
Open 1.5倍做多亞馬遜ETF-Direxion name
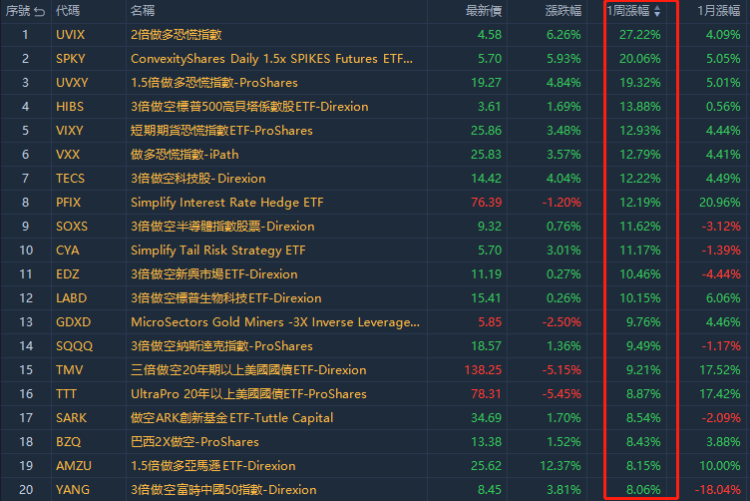213,466
